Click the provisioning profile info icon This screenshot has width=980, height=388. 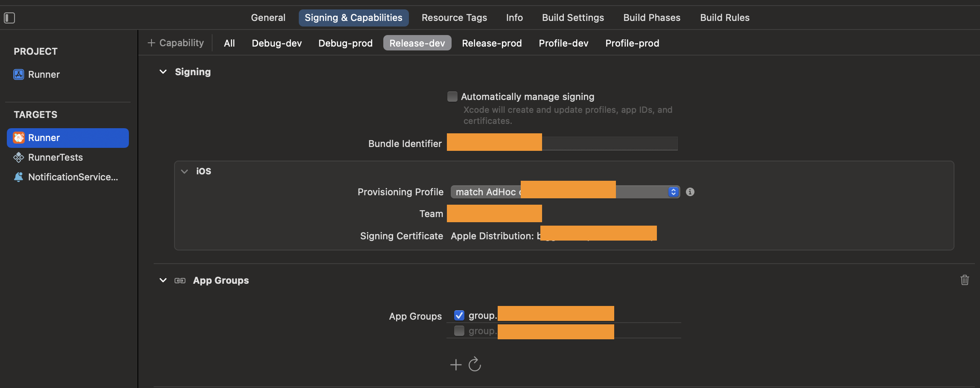[x=690, y=192]
